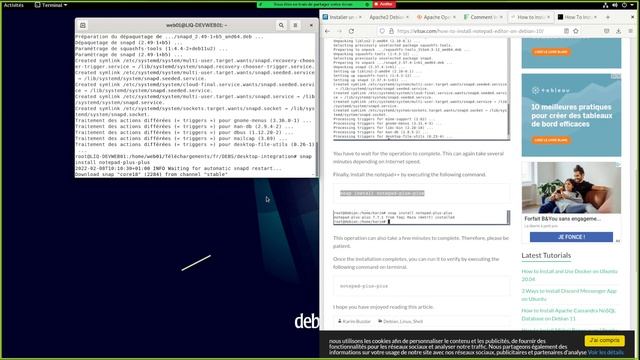The image size is (640, 360).
Task: Close the 'Apache2 Debian' browser tab
Action: [407, 17]
